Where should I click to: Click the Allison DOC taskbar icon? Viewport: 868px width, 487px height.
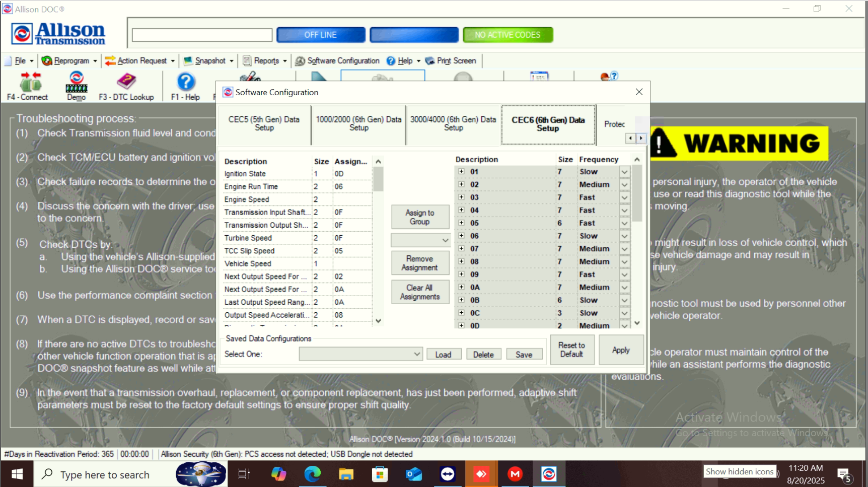[x=549, y=474]
